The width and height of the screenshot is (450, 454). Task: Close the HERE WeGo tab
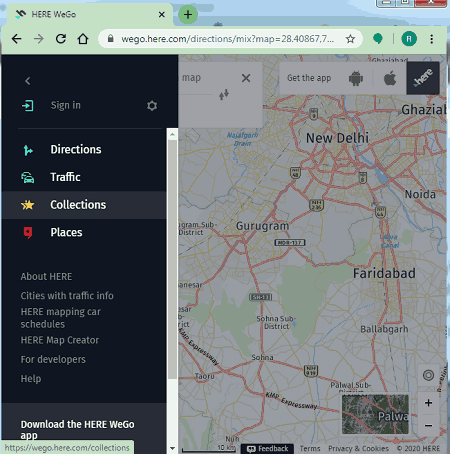click(x=162, y=15)
